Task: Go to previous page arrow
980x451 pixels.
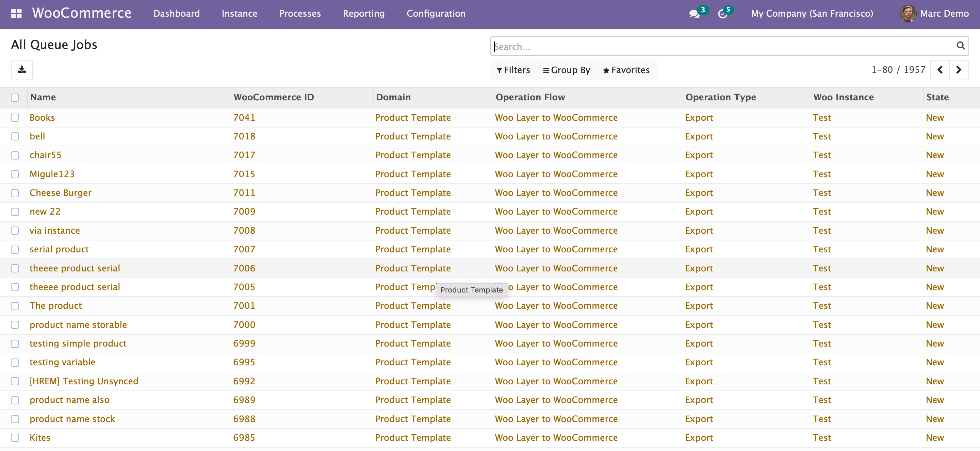Action: click(x=940, y=70)
